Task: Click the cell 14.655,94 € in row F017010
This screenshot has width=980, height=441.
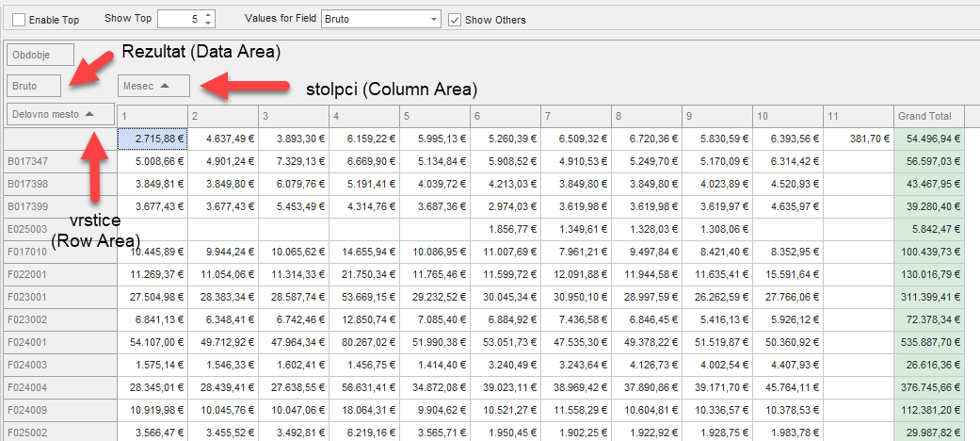Action: pyautogui.click(x=363, y=252)
